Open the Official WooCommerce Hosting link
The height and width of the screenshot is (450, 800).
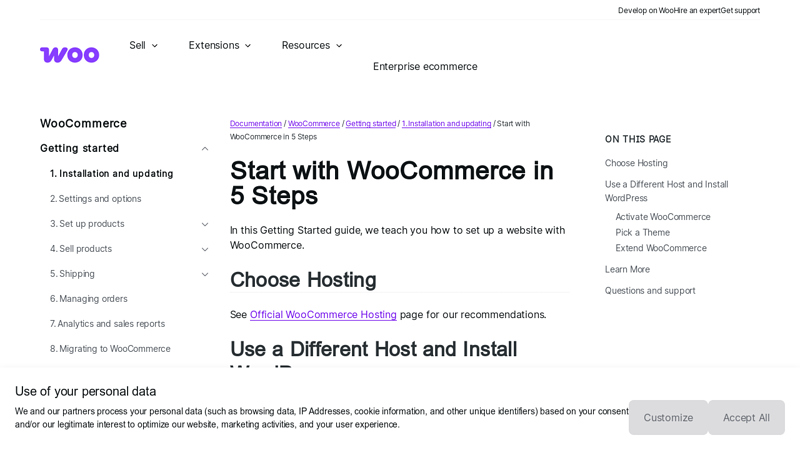pos(323,314)
